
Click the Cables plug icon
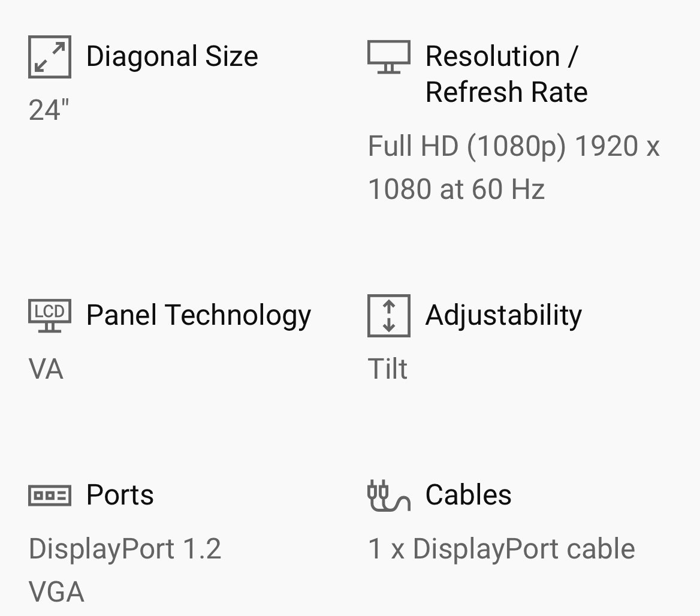(389, 496)
